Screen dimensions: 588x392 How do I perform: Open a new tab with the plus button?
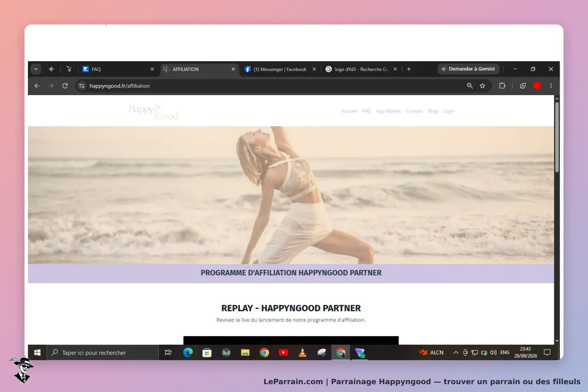pyautogui.click(x=409, y=69)
